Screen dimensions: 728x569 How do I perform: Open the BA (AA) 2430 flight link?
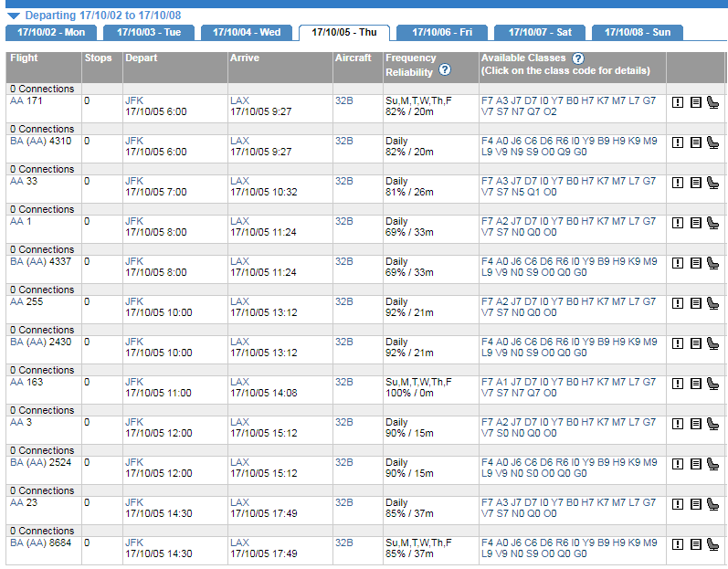click(39, 342)
